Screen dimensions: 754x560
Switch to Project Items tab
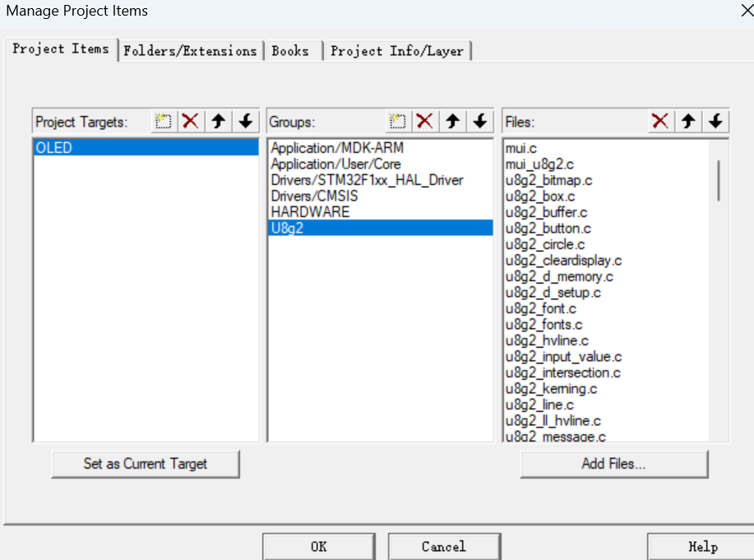[x=61, y=49]
